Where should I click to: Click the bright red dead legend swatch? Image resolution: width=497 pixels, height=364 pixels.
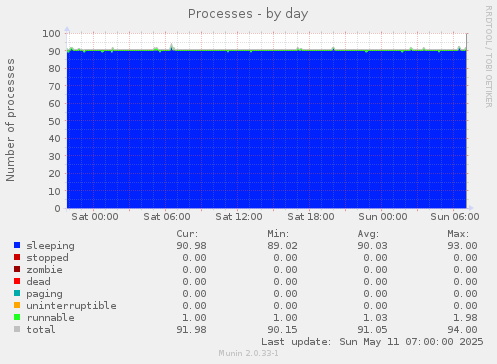tap(17, 281)
